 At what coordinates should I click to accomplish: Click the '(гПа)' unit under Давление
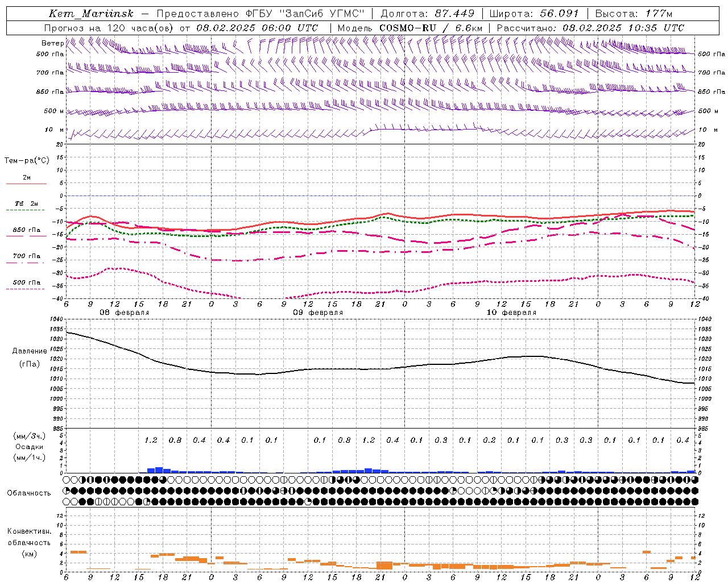[x=30, y=364]
